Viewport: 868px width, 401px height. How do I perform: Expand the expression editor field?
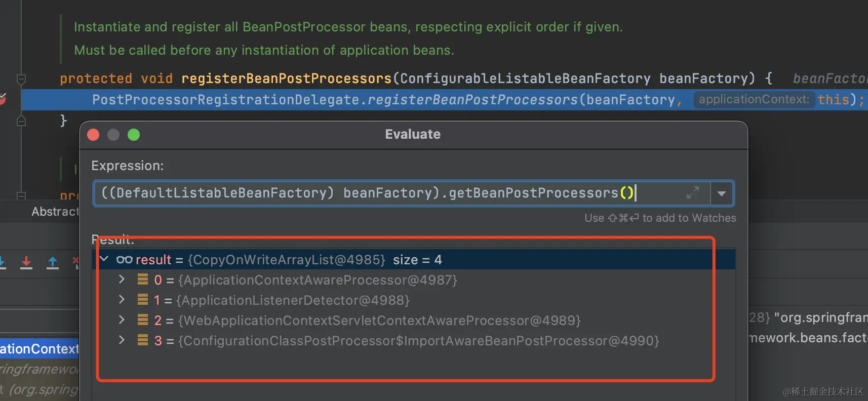pyautogui.click(x=692, y=193)
